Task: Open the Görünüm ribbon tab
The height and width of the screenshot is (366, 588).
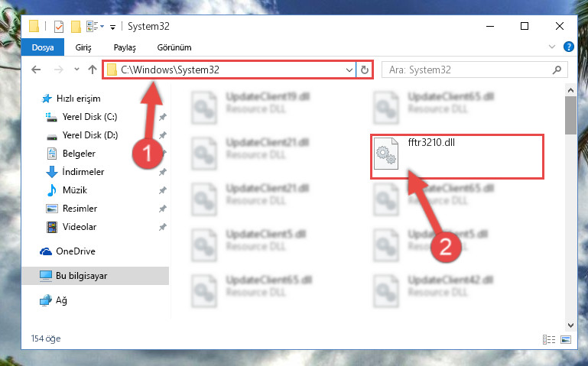Action: (x=174, y=47)
